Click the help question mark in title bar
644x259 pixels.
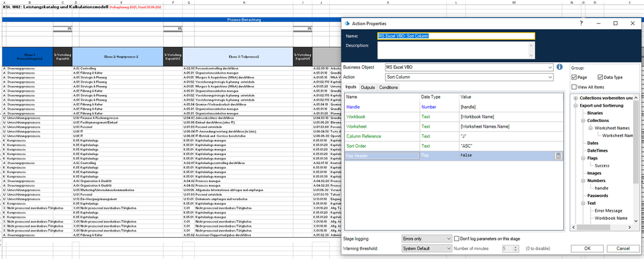pos(581,23)
